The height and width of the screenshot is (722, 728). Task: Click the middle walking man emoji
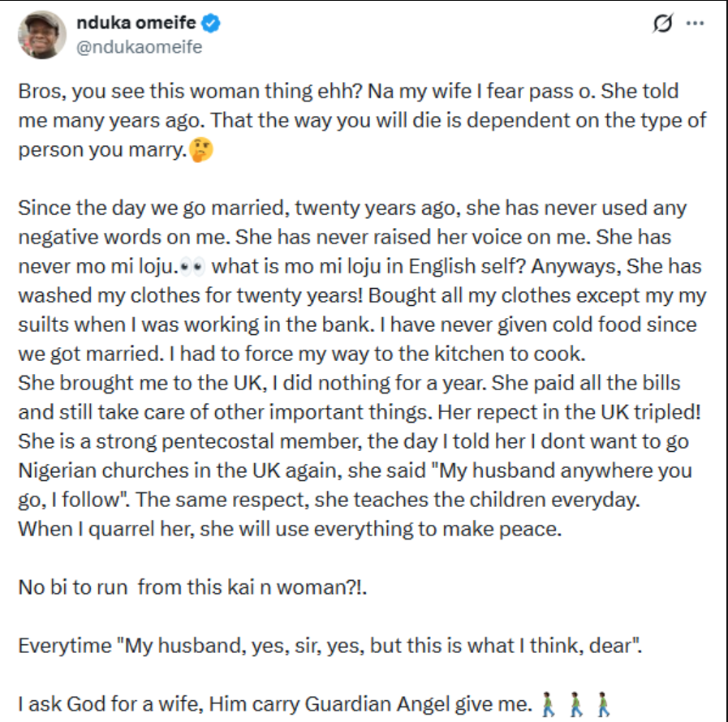(x=577, y=702)
